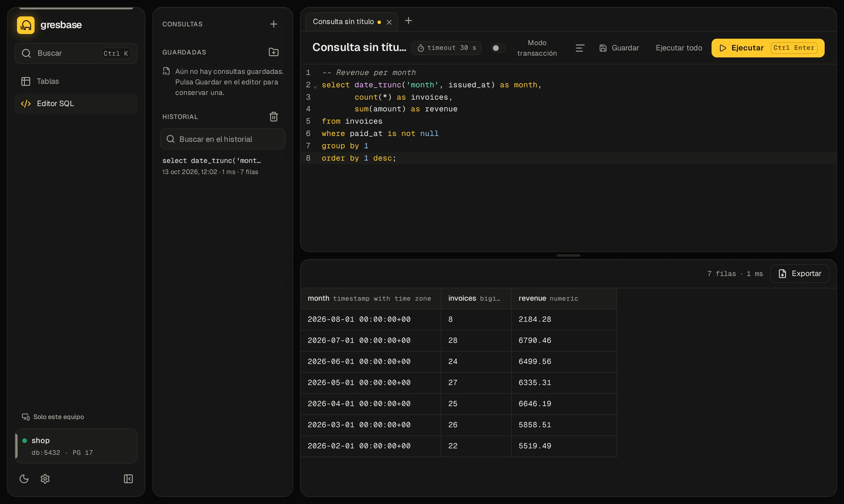Clear history with the trash icon
Screen dimensions: 844x504
tap(273, 117)
